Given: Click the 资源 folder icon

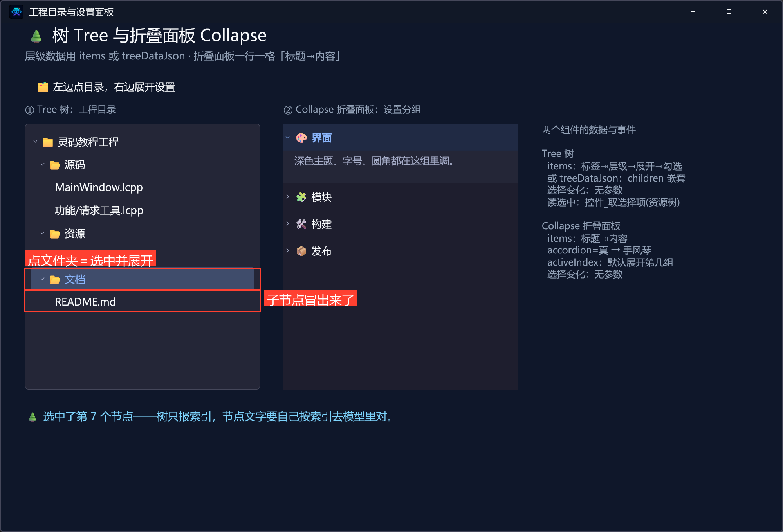Looking at the screenshot, I should [x=55, y=234].
